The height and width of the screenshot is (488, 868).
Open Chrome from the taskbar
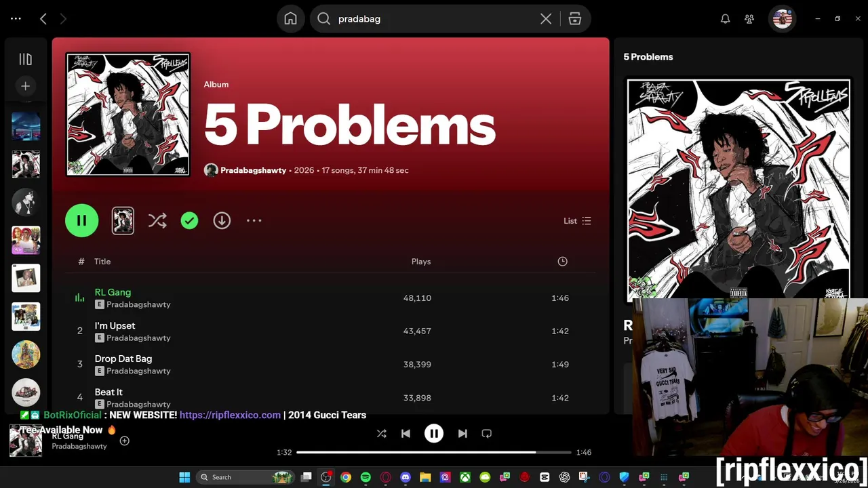346,477
